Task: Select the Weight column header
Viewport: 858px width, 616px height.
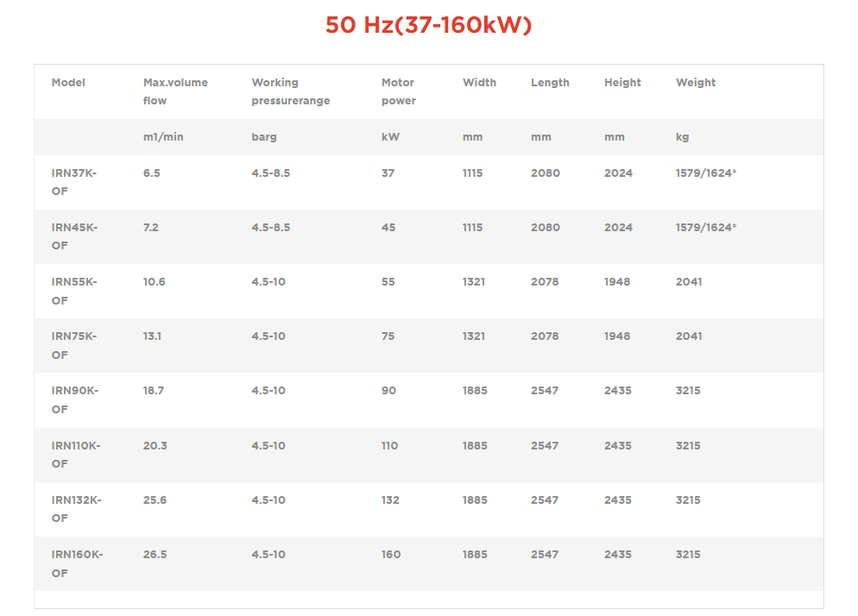Action: pyautogui.click(x=696, y=83)
